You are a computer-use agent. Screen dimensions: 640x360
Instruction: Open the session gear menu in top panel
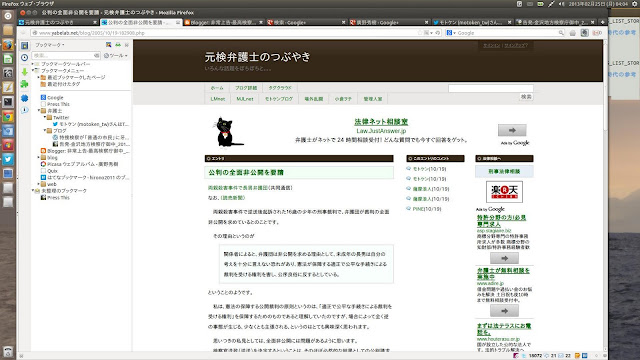tap(635, 4)
